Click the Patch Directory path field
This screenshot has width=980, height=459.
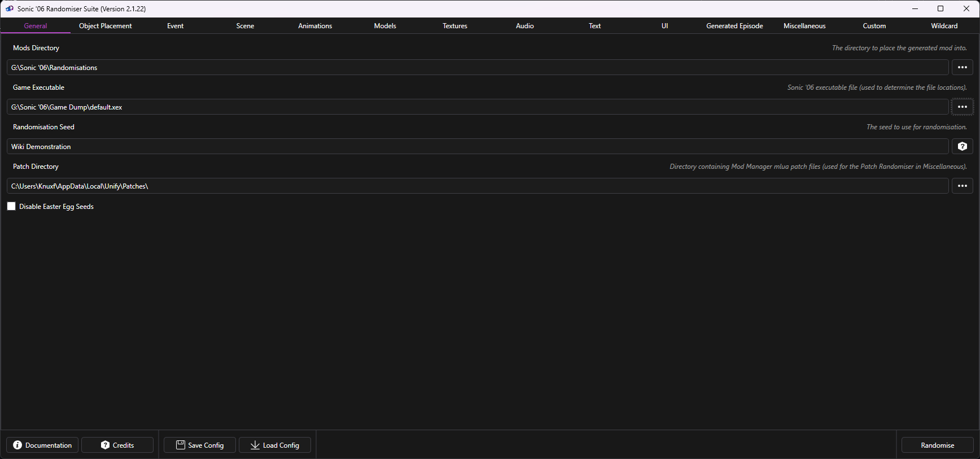click(x=478, y=186)
